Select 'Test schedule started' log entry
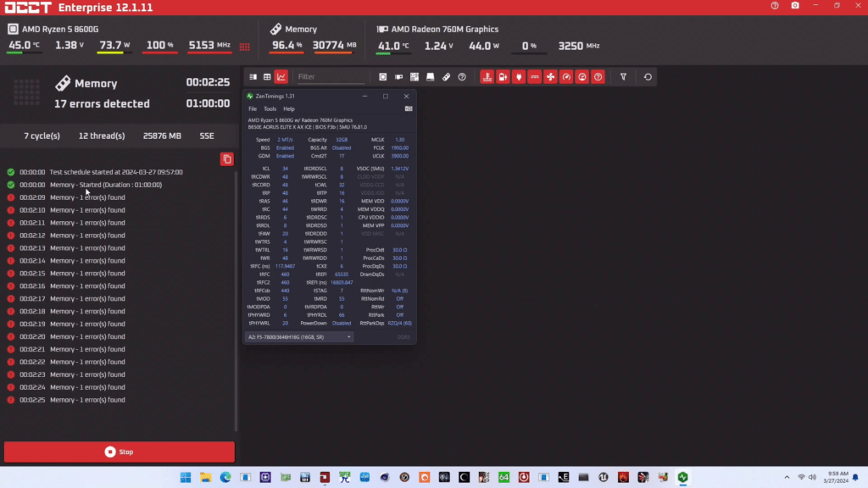Screen dimensions: 868x488 point(95,172)
